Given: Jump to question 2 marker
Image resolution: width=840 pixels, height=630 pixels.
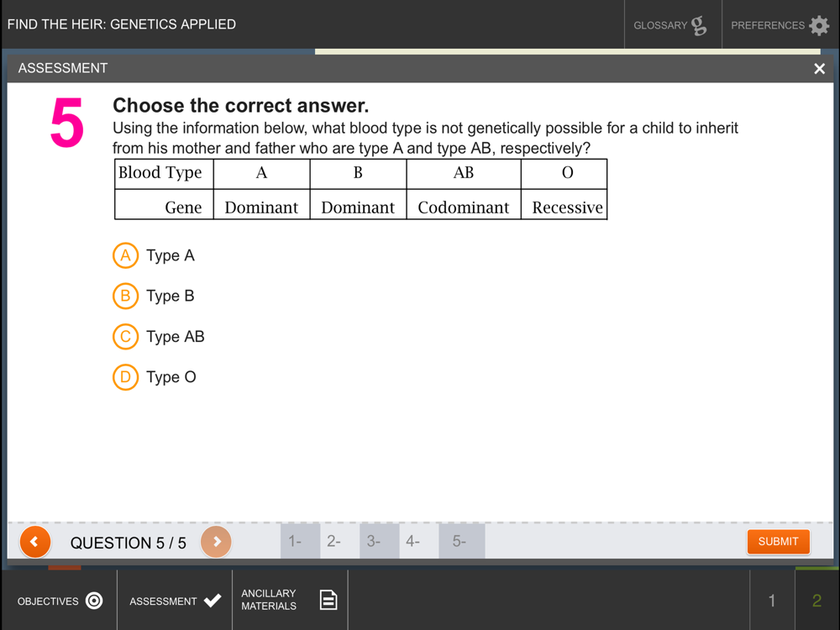Looking at the screenshot, I should [339, 541].
